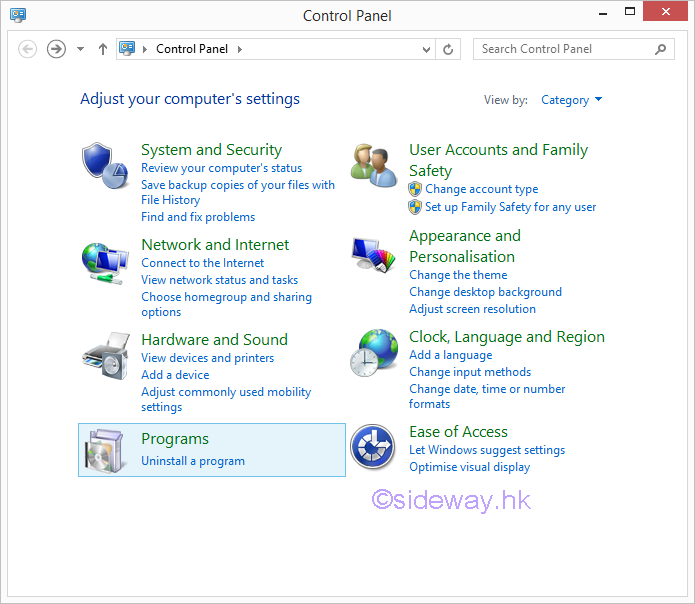Click the Refresh button in address bar
Viewport: 695px width, 604px height.
(449, 49)
